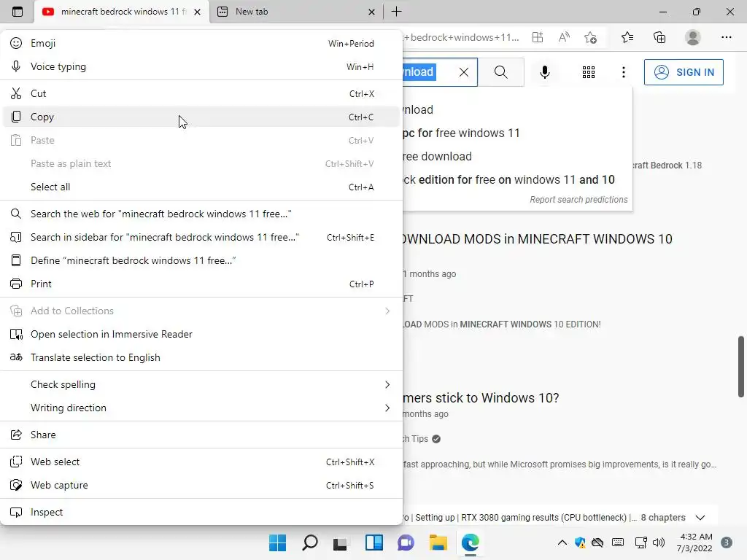Clear the YouTube search box

463,72
